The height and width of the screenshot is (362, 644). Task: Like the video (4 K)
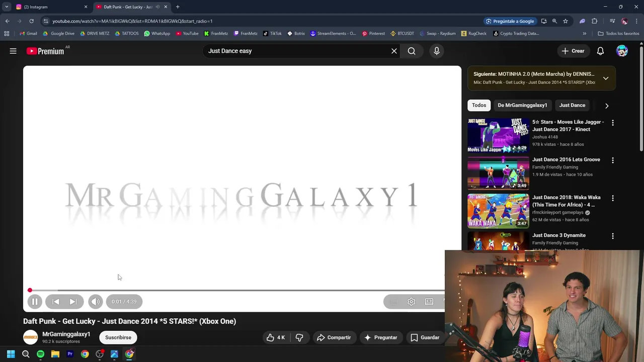tap(276, 337)
